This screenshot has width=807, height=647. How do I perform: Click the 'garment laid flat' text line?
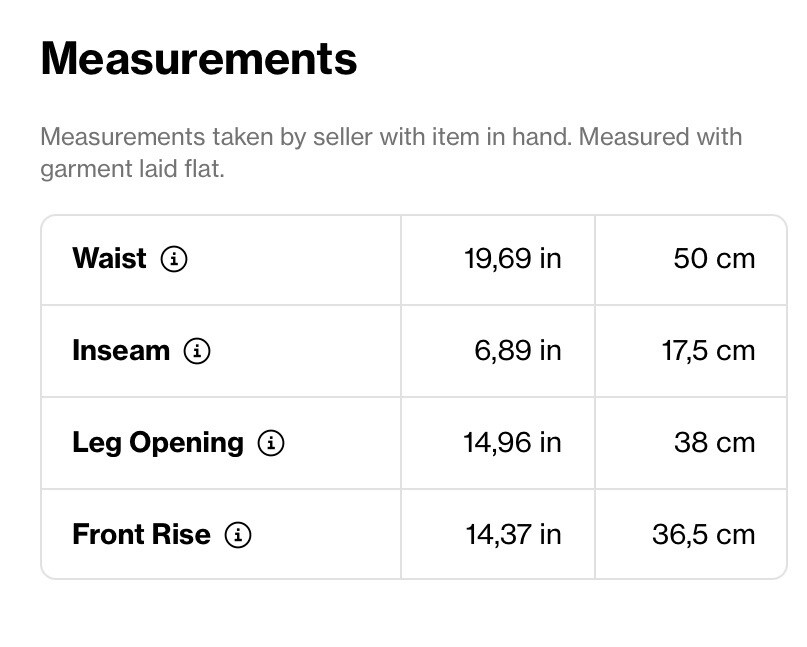[132, 169]
